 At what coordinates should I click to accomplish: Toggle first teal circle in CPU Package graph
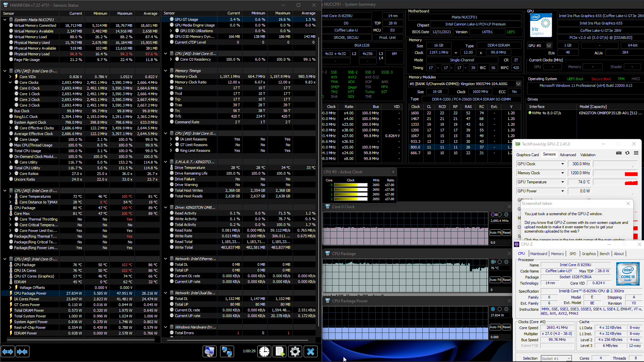(x=493, y=262)
